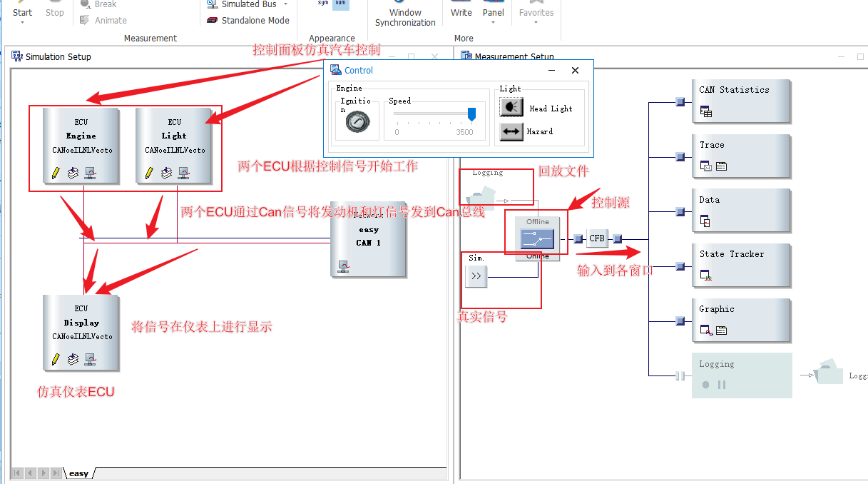Toggle the node left of CFB
868x484 pixels.
pos(578,239)
